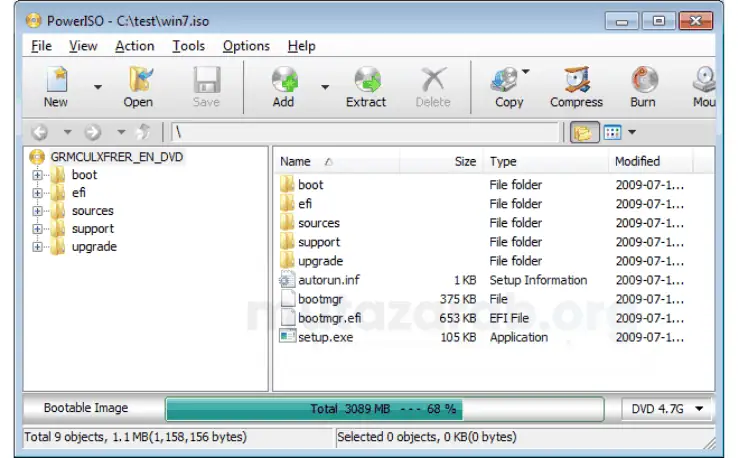Toggle the folder tree pane button
738x458 pixels.
pyautogui.click(x=584, y=132)
